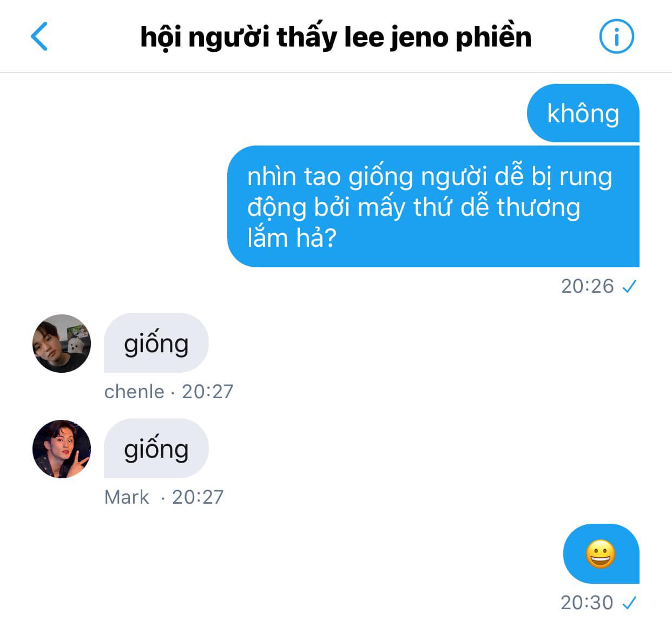Tap the read checkmark beside 20:26

pos(629,286)
